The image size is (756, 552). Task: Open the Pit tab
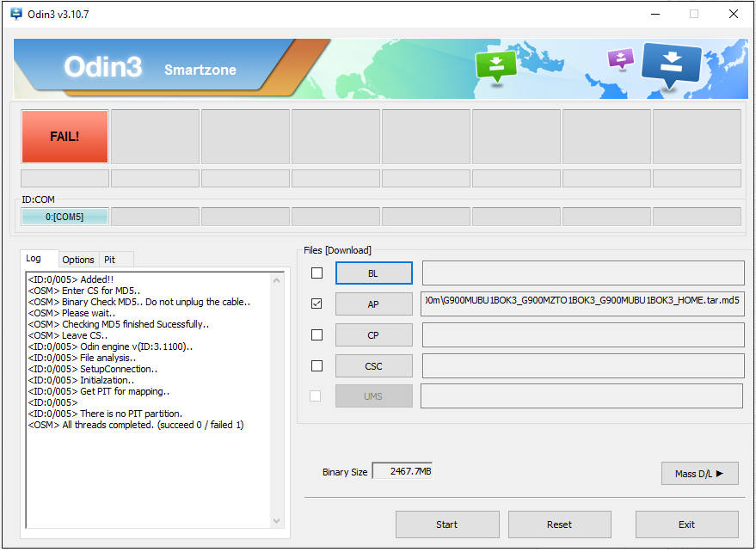click(116, 260)
